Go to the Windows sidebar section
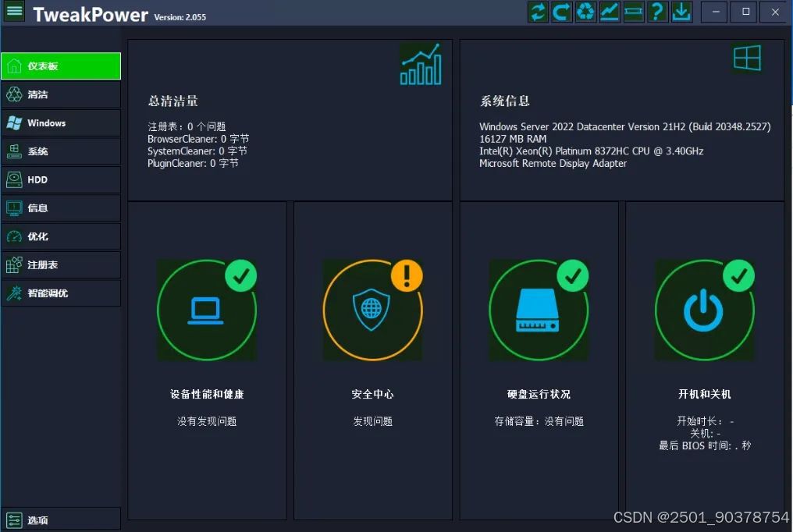Image resolution: width=793 pixels, height=532 pixels. [x=61, y=122]
